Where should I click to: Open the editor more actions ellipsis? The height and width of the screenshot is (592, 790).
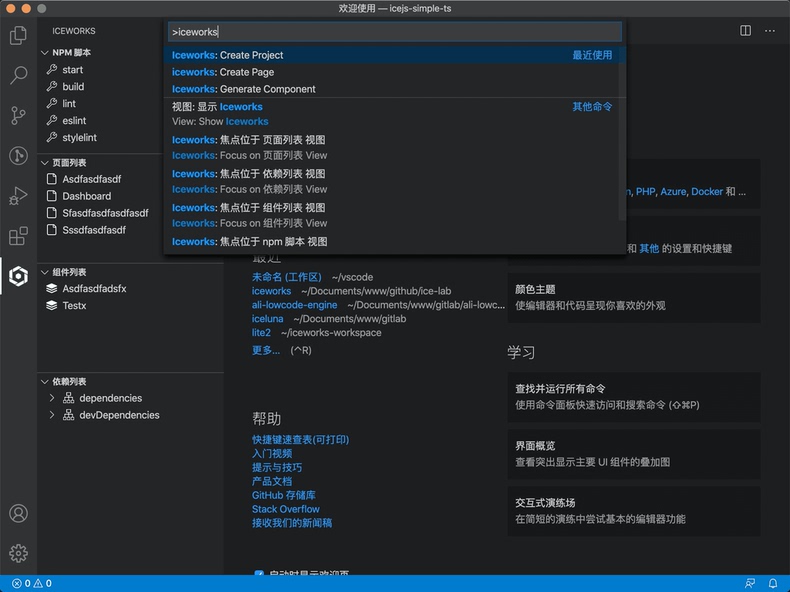pyautogui.click(x=770, y=31)
